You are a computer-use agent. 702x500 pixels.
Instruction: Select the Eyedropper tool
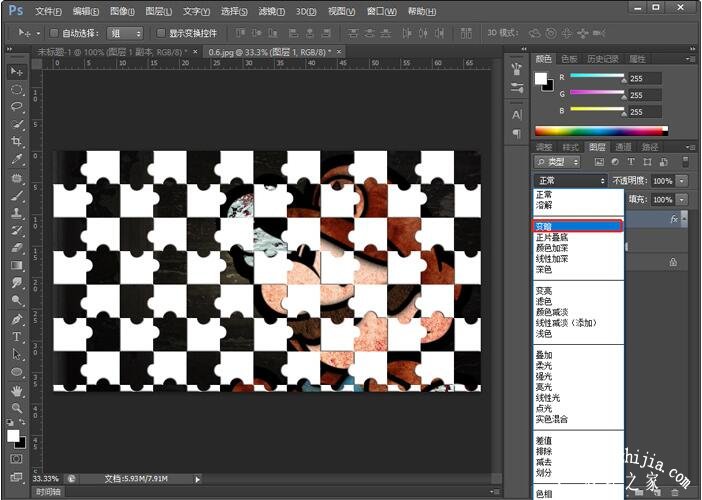[17, 159]
